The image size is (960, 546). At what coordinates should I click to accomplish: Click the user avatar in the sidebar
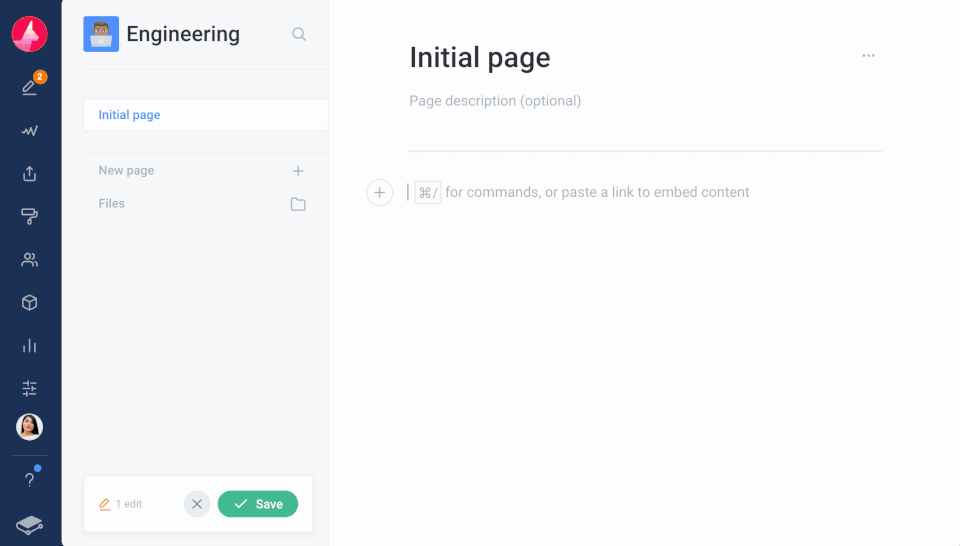click(x=30, y=427)
